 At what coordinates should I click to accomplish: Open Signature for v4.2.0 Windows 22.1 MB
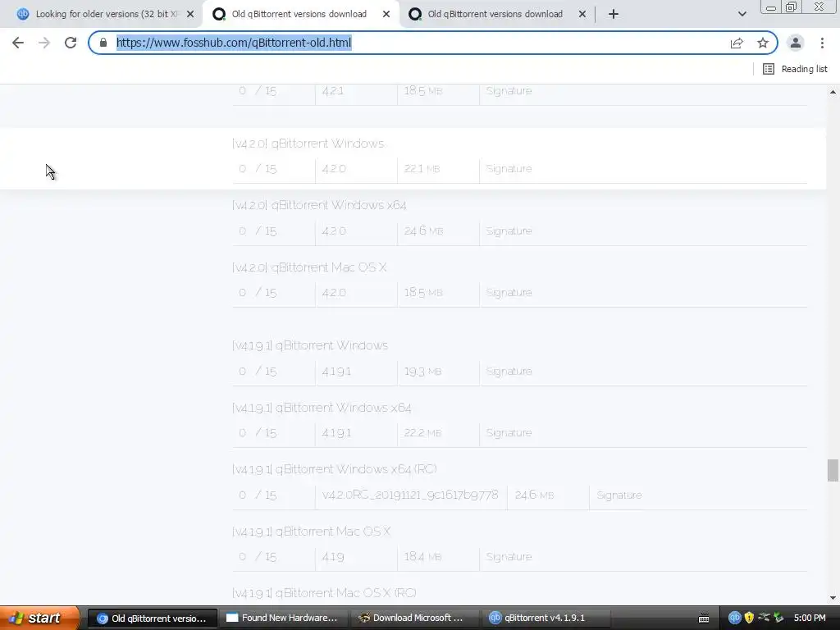pyautogui.click(x=509, y=169)
